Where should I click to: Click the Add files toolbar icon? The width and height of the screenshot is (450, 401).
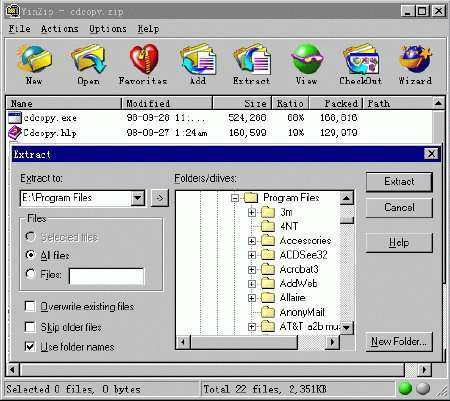click(198, 64)
